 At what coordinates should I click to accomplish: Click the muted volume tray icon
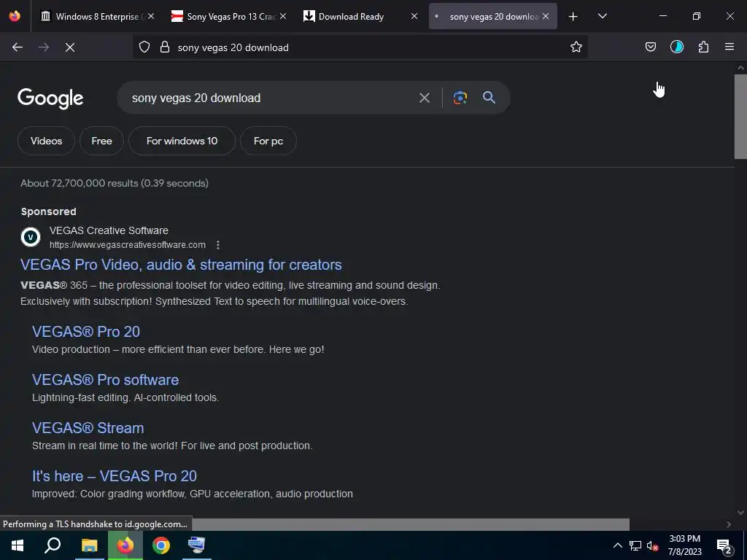[652, 545]
